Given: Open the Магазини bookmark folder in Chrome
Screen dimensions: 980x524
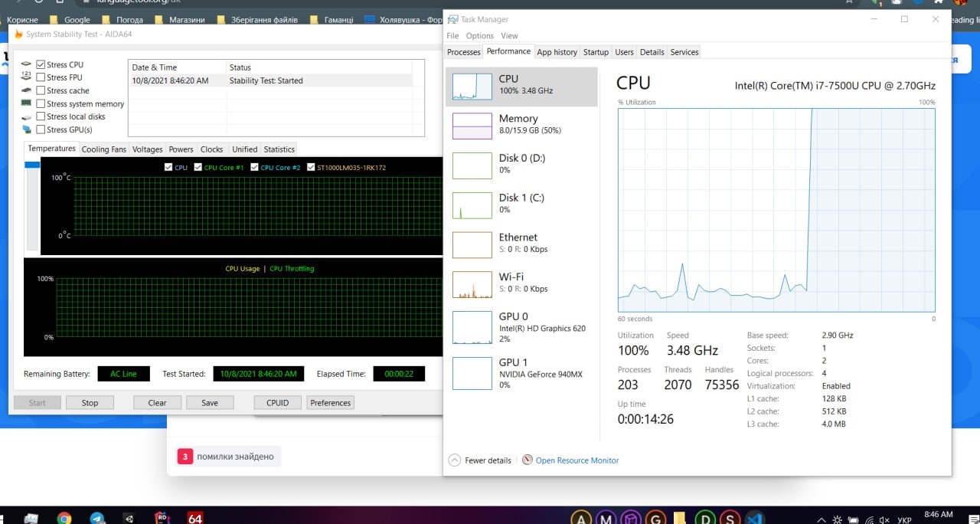Looking at the screenshot, I should coord(179,20).
